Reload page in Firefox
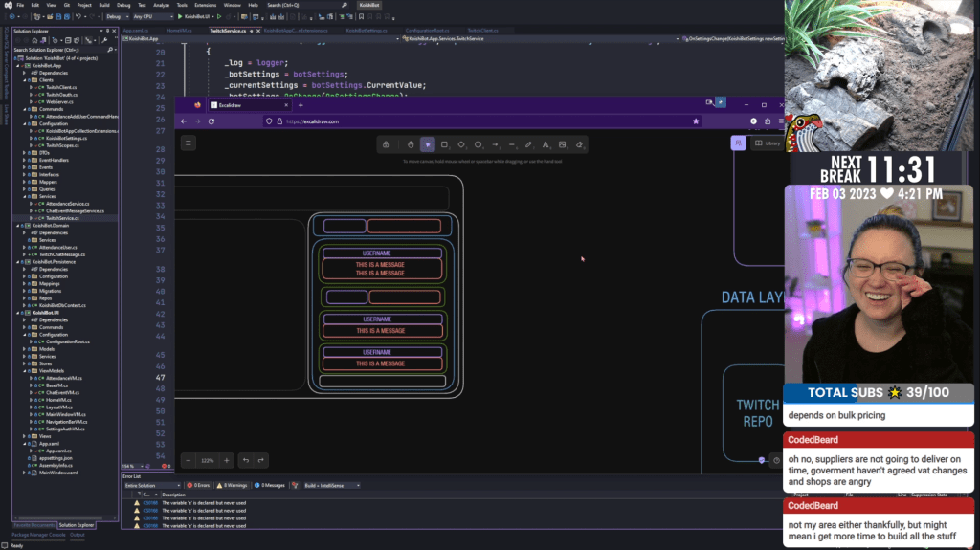Viewport: 980px width, 550px height. [212, 121]
